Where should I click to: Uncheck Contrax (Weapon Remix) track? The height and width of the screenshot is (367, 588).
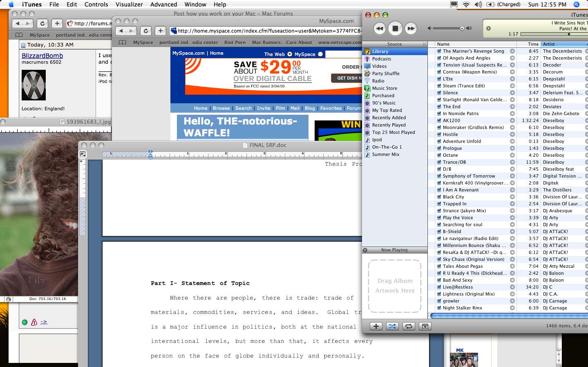click(439, 72)
